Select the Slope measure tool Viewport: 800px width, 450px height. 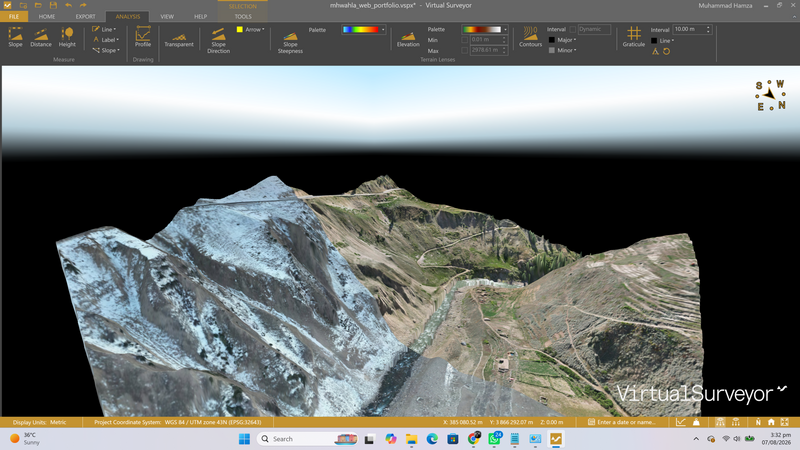(x=15, y=37)
